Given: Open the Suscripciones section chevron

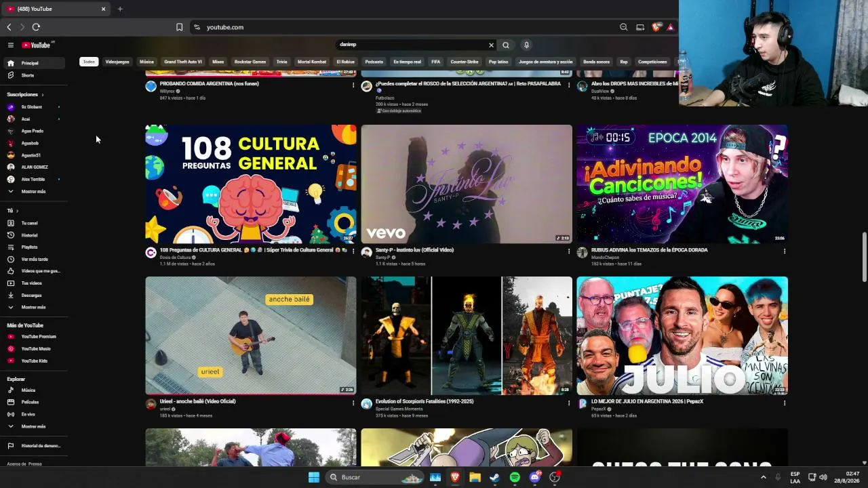Looking at the screenshot, I should coord(42,95).
